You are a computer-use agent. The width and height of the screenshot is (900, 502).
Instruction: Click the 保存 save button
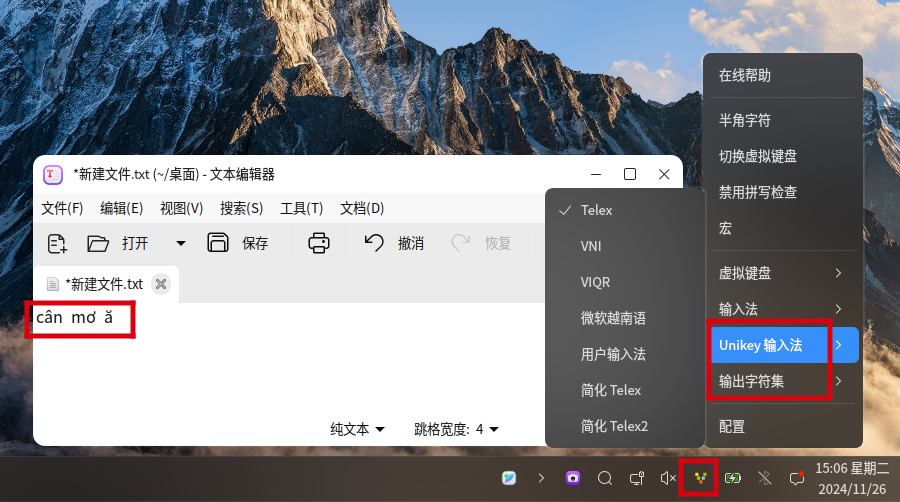[238, 243]
